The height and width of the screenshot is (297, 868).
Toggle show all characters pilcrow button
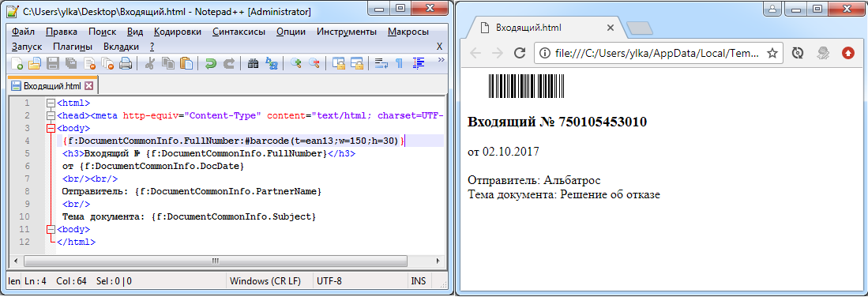(399, 64)
